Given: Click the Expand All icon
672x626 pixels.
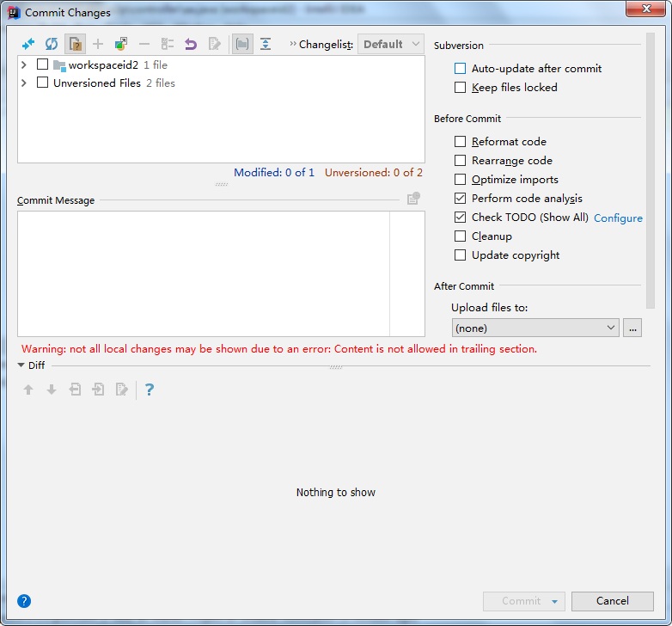Looking at the screenshot, I should (x=266, y=44).
